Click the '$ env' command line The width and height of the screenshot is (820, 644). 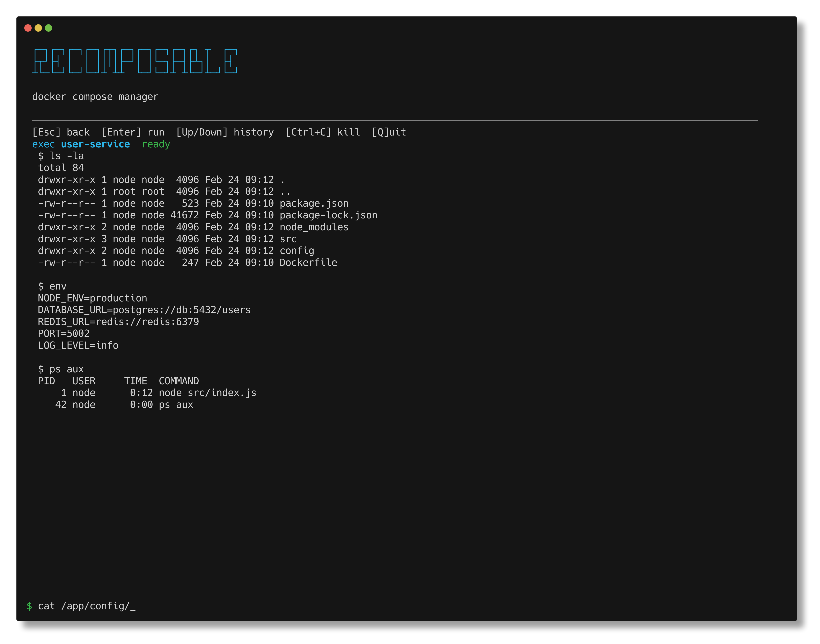click(x=52, y=287)
